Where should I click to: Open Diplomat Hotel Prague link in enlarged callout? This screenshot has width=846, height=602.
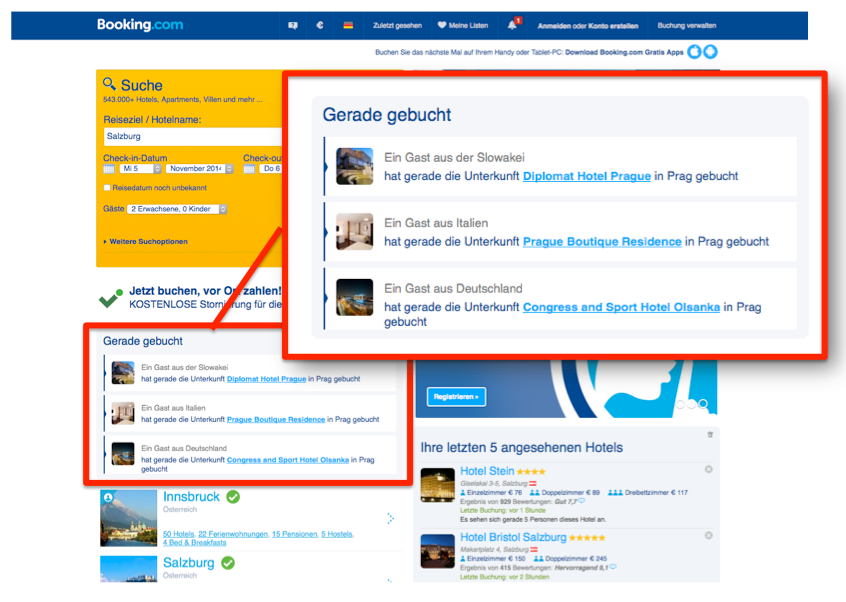587,176
